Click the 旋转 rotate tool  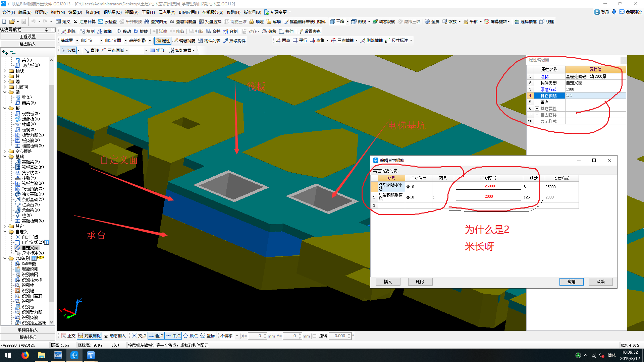[141, 31]
